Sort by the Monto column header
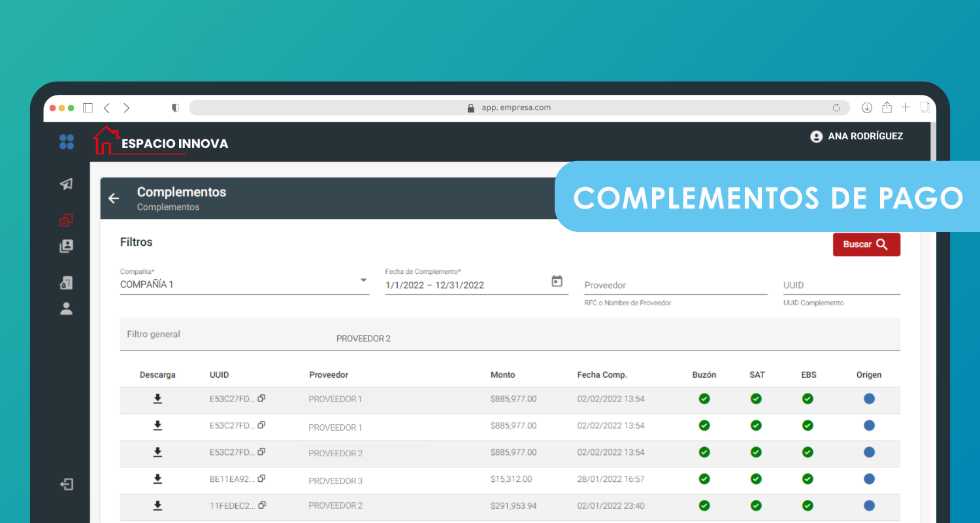 [x=502, y=375]
